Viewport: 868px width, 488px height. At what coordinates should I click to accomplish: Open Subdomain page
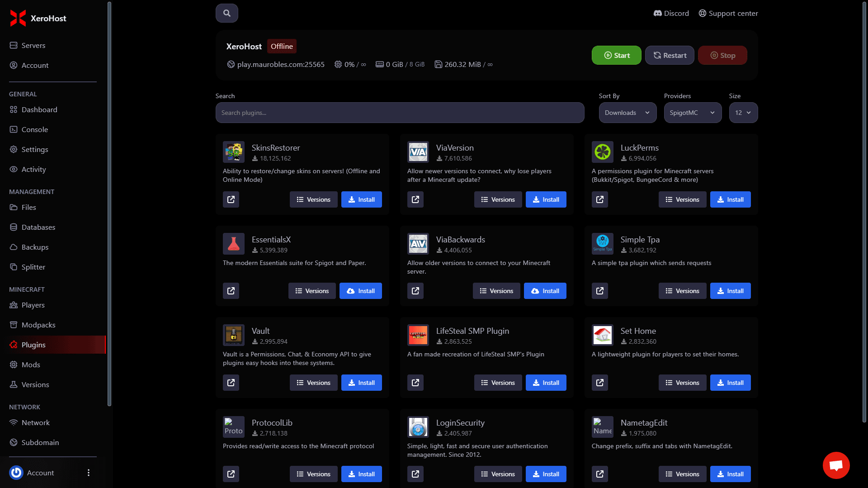pyautogui.click(x=53, y=442)
